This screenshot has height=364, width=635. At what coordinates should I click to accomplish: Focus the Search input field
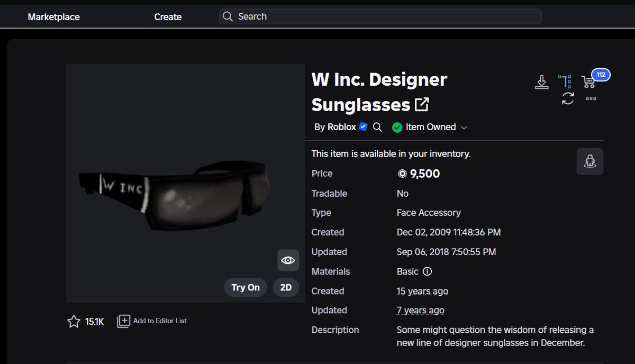(x=380, y=16)
